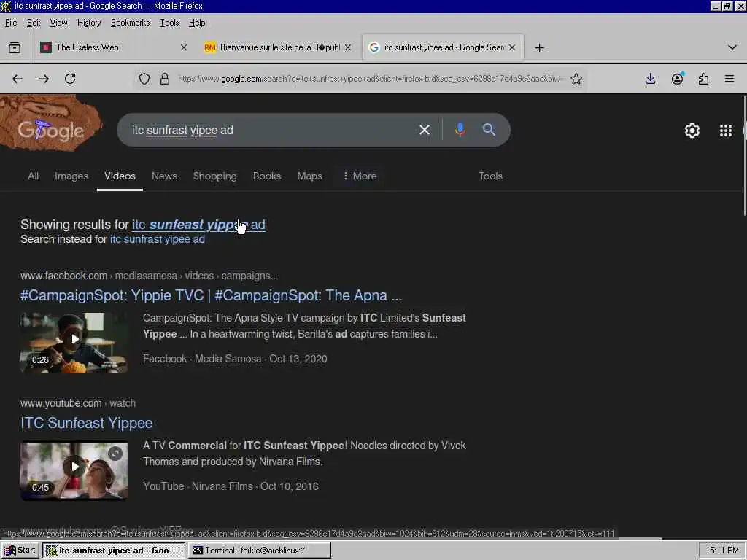Open the Firefox account icon
This screenshot has width=747, height=560.
tap(678, 79)
